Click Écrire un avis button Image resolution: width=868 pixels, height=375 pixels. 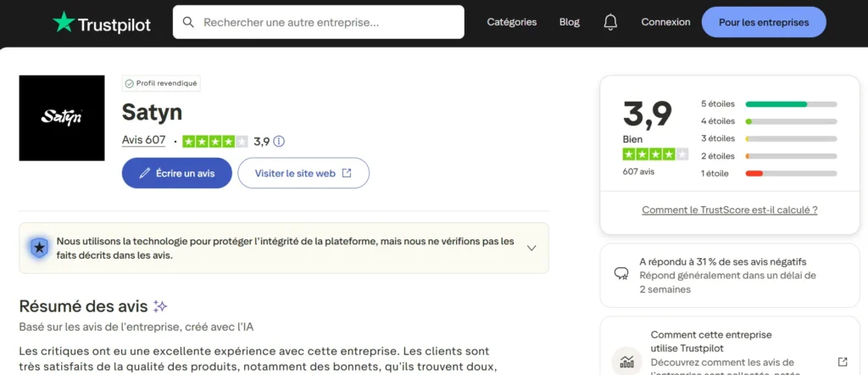pyautogui.click(x=176, y=173)
